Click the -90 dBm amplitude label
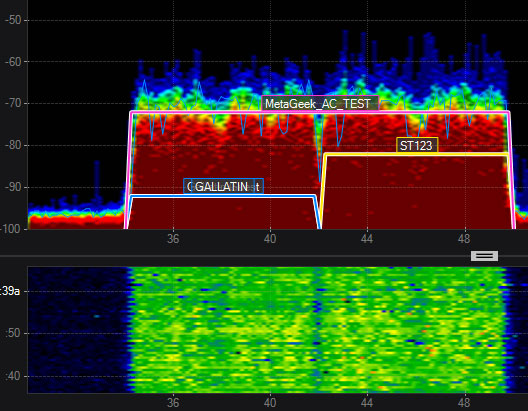 point(13,187)
